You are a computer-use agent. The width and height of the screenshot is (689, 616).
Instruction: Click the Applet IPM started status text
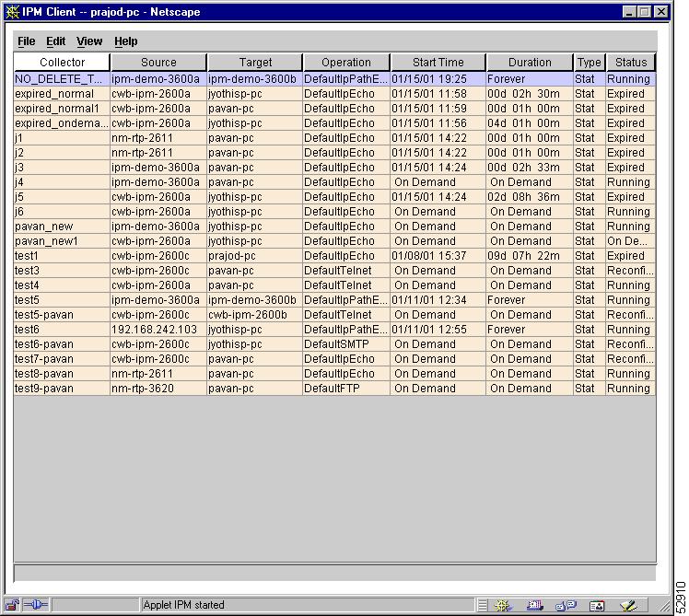(183, 605)
